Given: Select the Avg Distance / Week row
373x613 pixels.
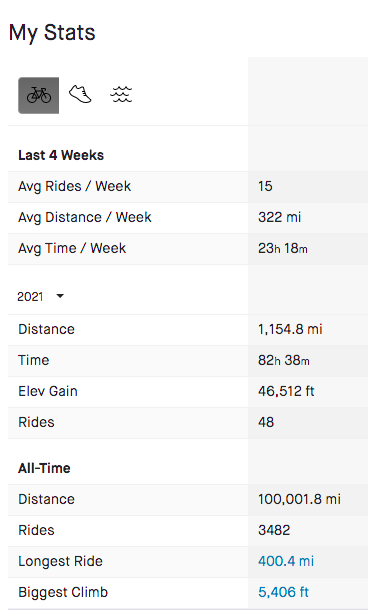Looking at the screenshot, I should pyautogui.click(x=188, y=217).
